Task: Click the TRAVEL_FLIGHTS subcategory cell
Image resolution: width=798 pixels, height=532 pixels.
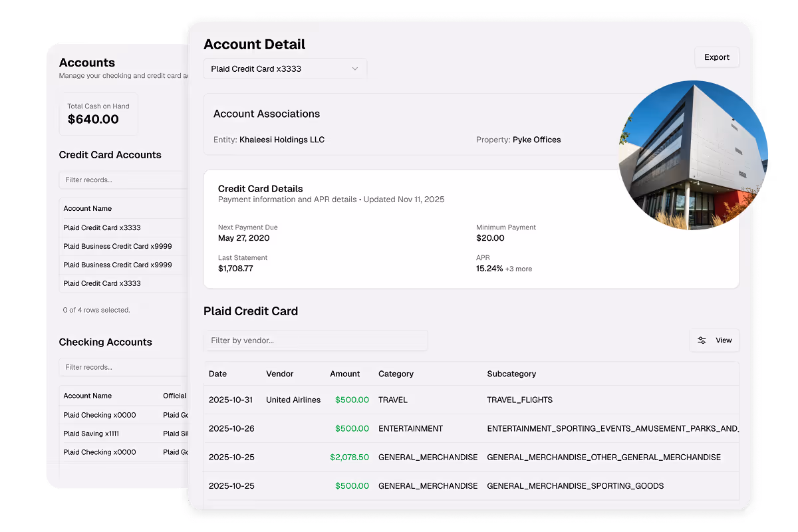Action: [519, 400]
